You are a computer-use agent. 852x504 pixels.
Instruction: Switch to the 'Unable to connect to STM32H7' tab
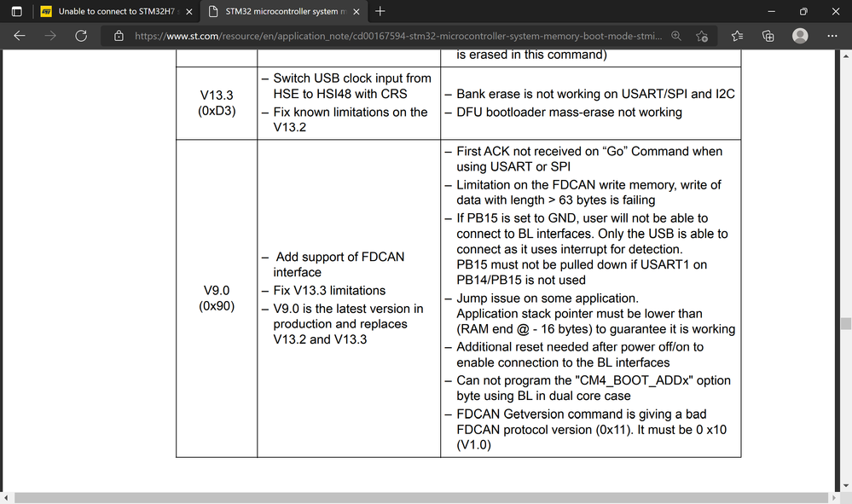pos(116,11)
